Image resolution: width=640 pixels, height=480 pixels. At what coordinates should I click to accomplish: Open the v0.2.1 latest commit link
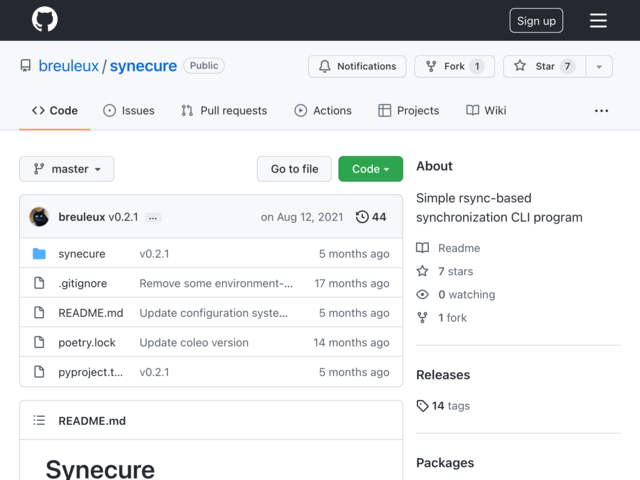[x=123, y=217]
